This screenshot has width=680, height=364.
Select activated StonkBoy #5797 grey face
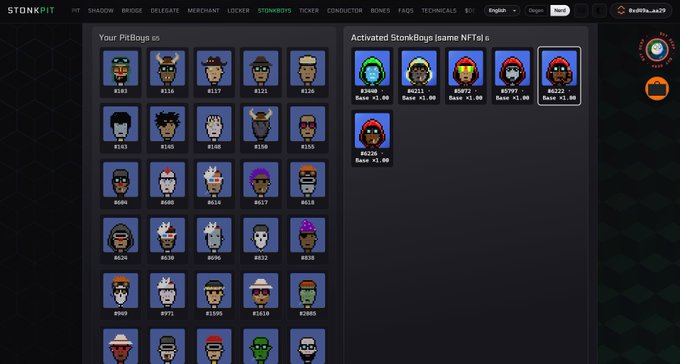(x=512, y=75)
